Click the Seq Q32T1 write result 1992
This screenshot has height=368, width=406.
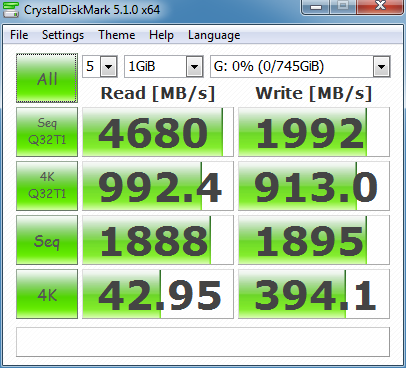tap(314, 132)
